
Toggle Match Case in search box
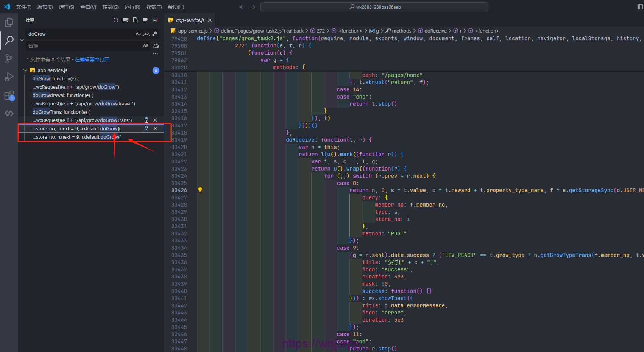pyautogui.click(x=138, y=34)
